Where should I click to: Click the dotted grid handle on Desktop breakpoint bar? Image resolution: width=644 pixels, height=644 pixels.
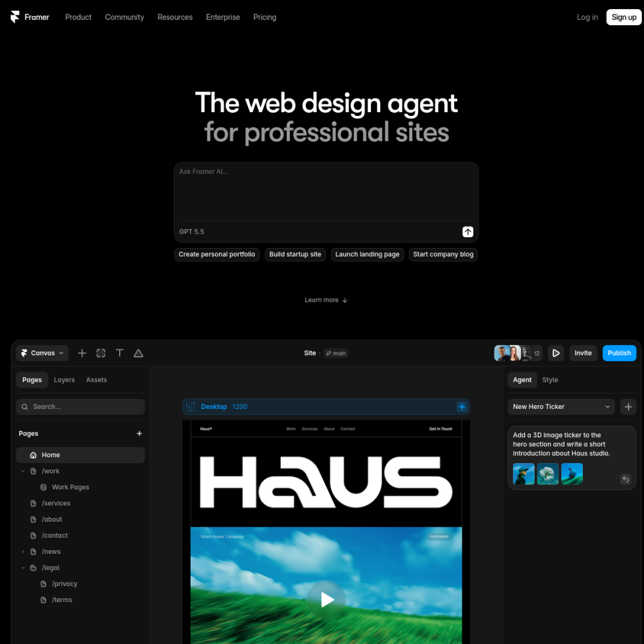(x=191, y=406)
